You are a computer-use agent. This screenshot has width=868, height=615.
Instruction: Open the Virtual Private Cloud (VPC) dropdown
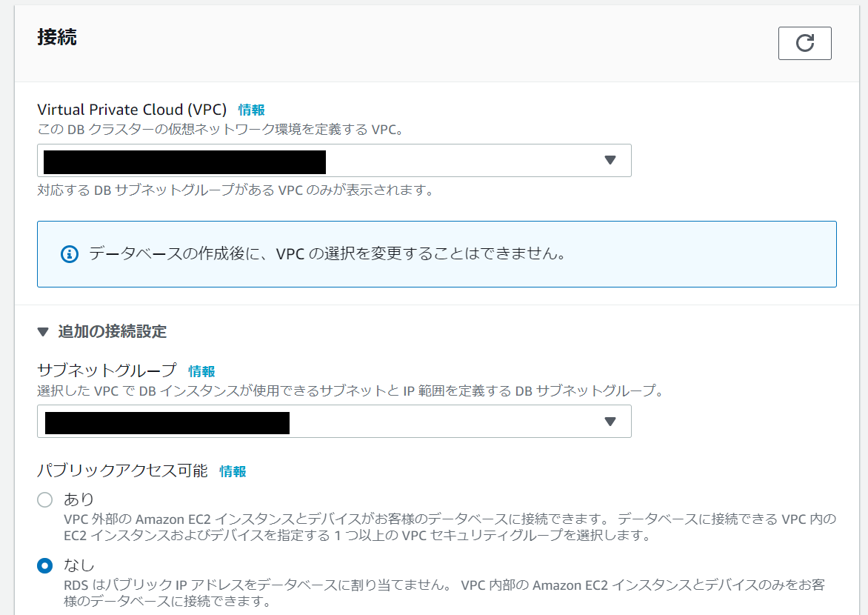(x=333, y=160)
